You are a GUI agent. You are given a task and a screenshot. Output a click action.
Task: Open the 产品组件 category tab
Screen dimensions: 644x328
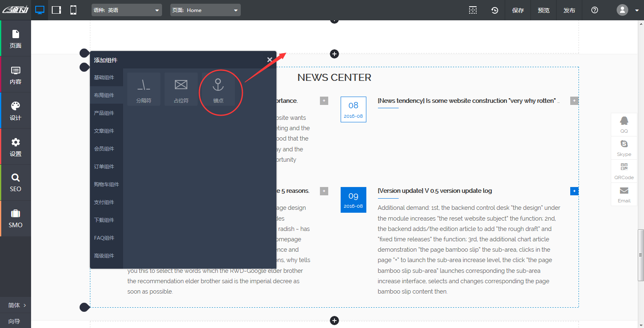click(x=104, y=113)
